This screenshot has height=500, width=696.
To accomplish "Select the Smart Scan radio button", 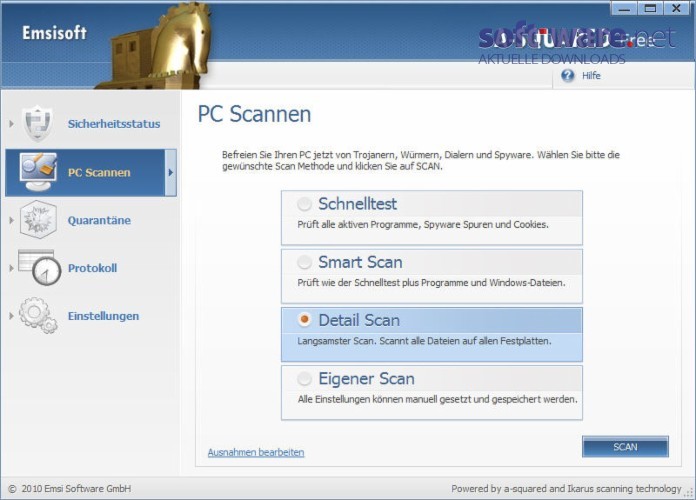I will (304, 262).
